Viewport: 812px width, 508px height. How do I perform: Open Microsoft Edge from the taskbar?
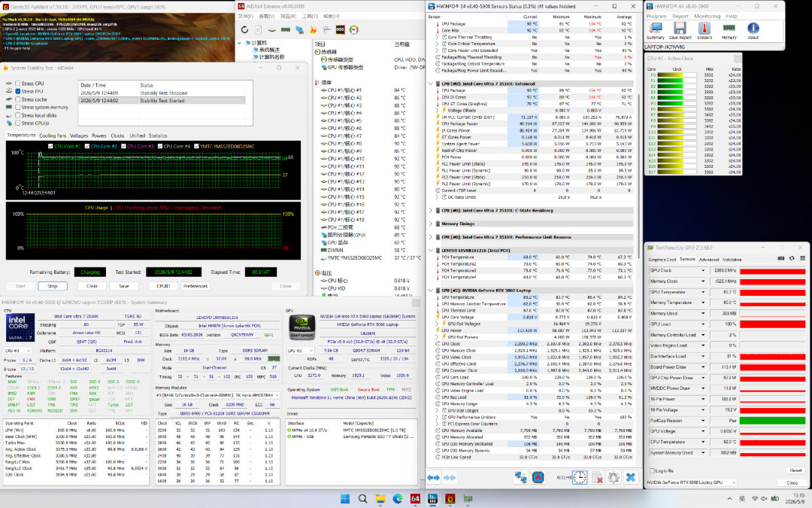pyautogui.click(x=398, y=499)
